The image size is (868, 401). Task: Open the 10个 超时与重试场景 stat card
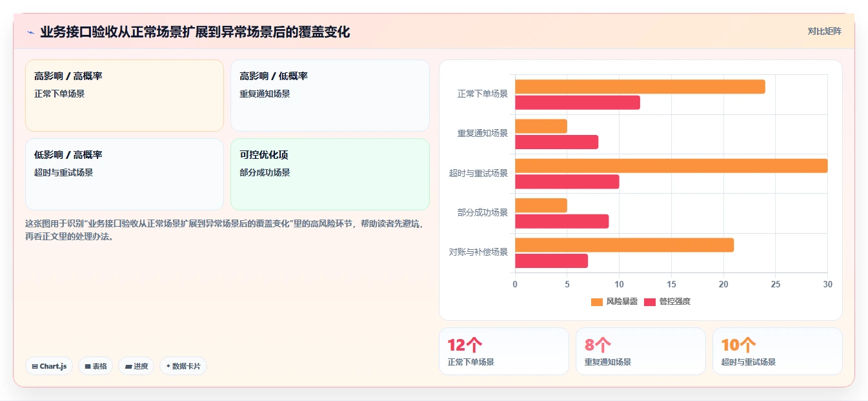778,351
